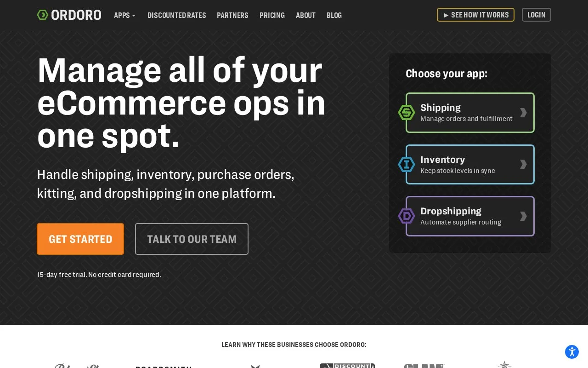Expand the Apps dropdown menu
This screenshot has width=588, height=368.
[125, 15]
